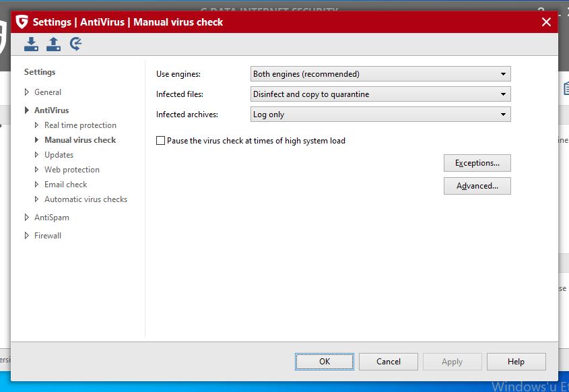Click the "Infected files:" label
The height and width of the screenshot is (392, 569).
(180, 94)
